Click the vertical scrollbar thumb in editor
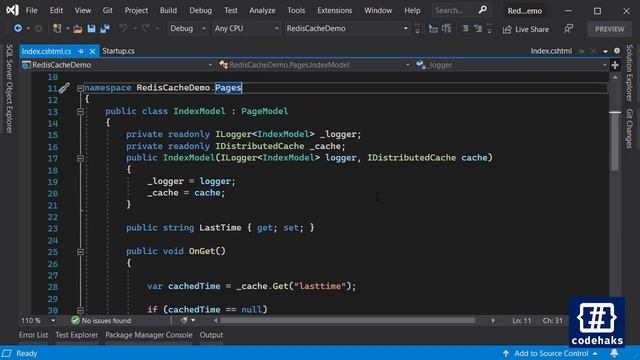Viewport: 640px width, 360px height. point(615,141)
